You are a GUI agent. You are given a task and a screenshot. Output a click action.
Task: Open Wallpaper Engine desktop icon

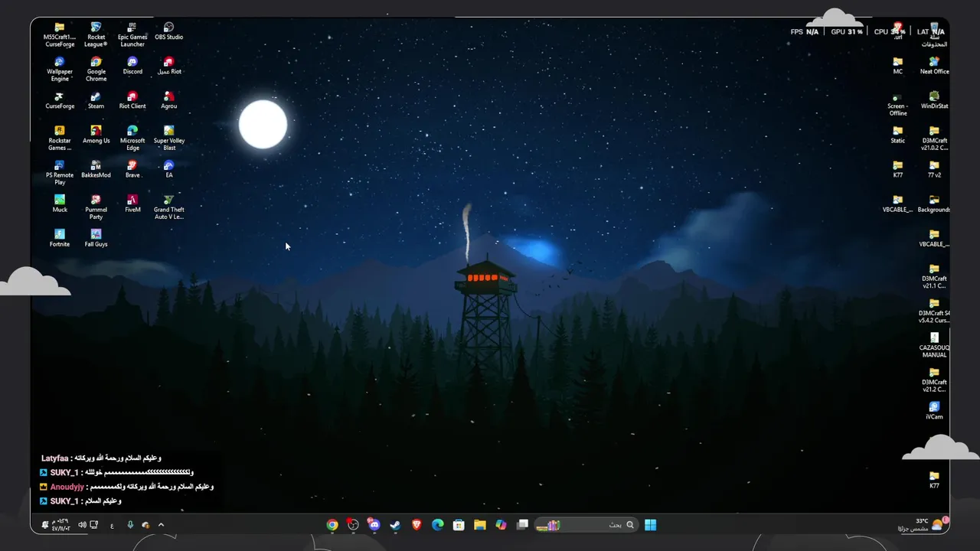(x=60, y=70)
